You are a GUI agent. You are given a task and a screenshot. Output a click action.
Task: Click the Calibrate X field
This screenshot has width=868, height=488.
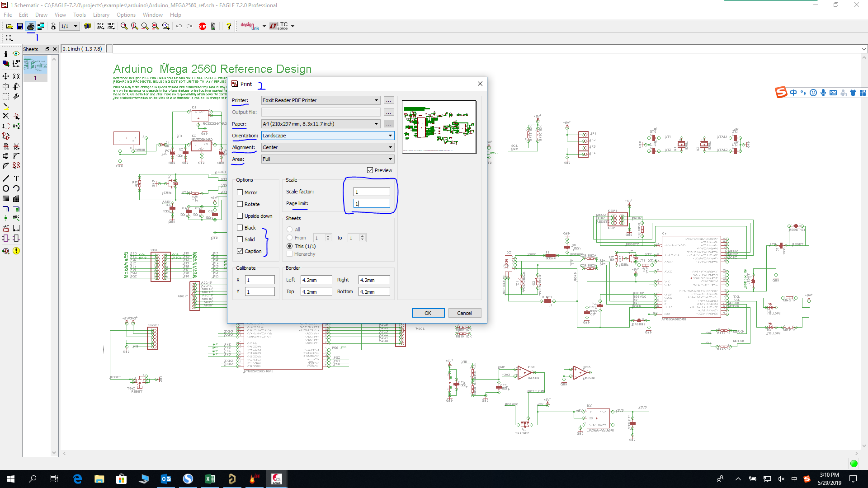point(260,280)
